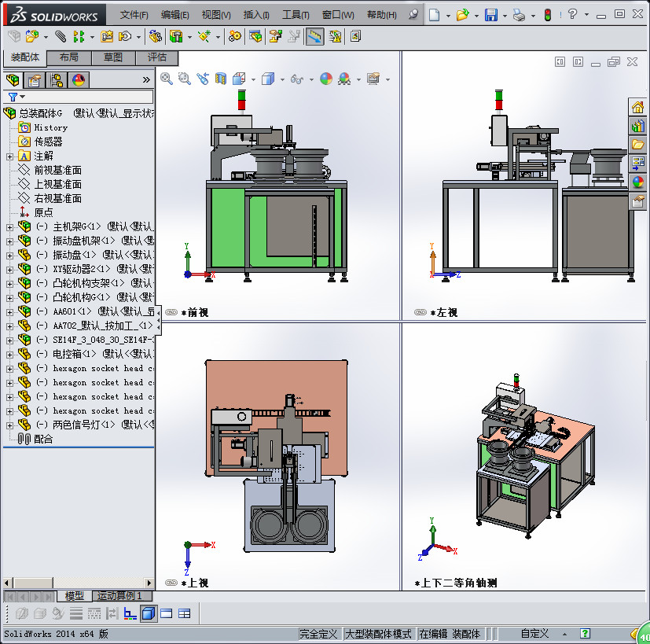Click Zoom to Fit in view toolbar
The height and width of the screenshot is (644, 650).
coord(167,79)
